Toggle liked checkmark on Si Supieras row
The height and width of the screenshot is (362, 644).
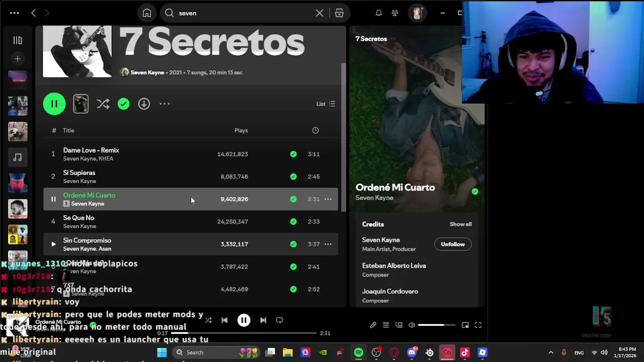coord(293,176)
